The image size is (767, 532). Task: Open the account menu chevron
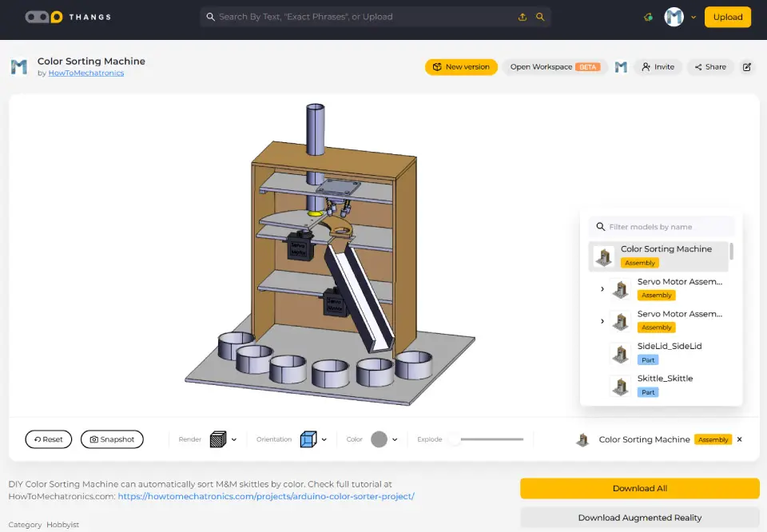click(693, 17)
